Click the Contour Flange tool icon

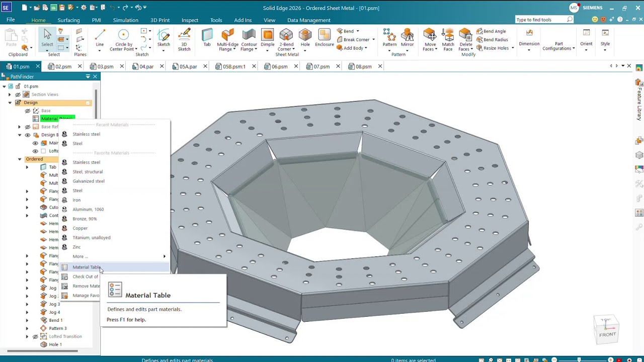pos(249,35)
